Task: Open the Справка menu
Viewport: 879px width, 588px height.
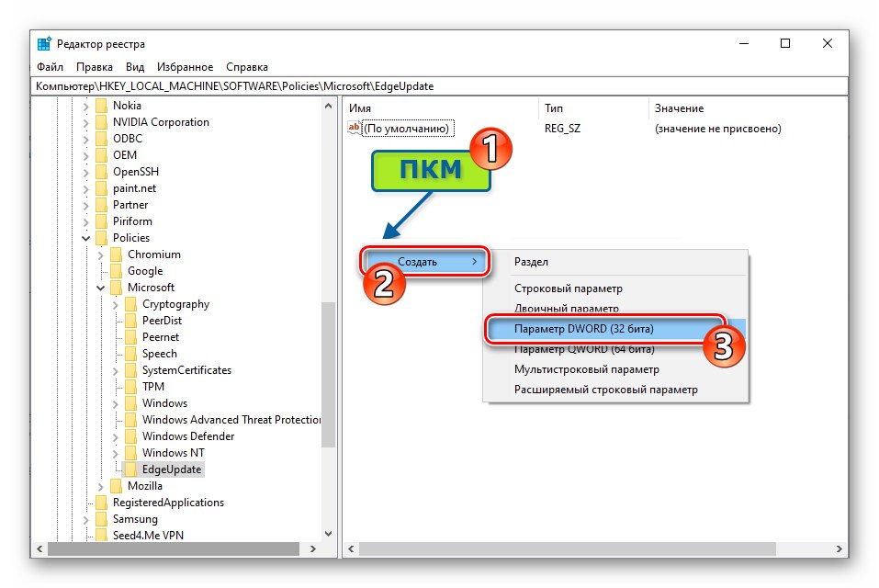Action: click(247, 67)
